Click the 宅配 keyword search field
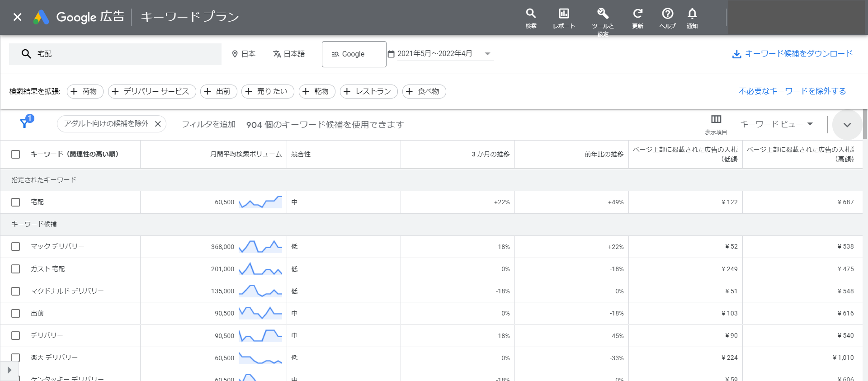Image resolution: width=868 pixels, height=381 pixels. [x=115, y=54]
